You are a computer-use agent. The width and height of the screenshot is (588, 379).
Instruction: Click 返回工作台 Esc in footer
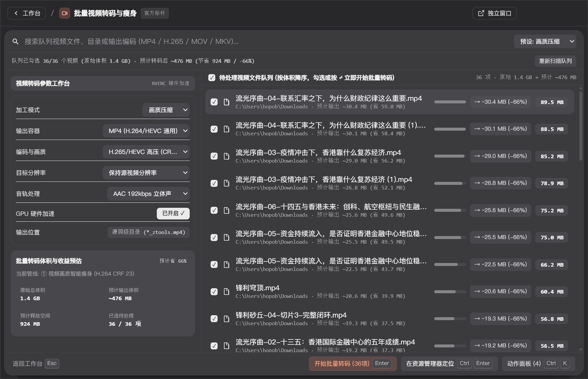(36, 363)
